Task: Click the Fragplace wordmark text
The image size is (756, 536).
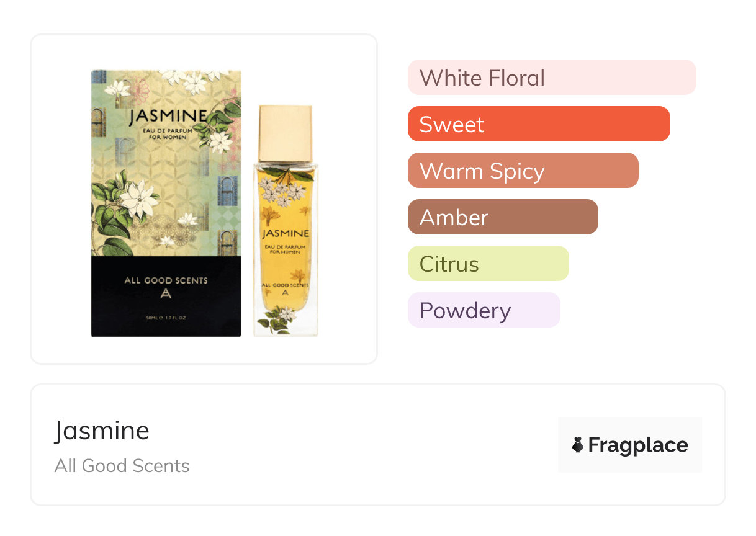Action: 638,445
